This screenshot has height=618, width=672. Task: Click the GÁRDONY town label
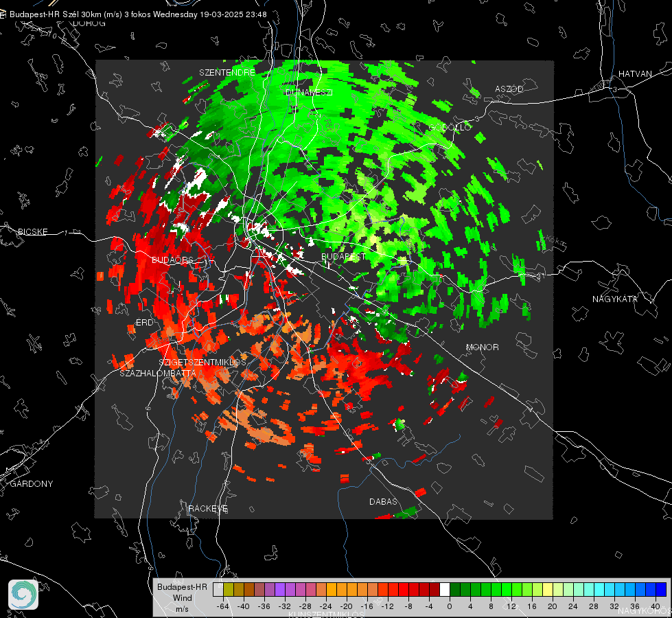pyautogui.click(x=32, y=484)
